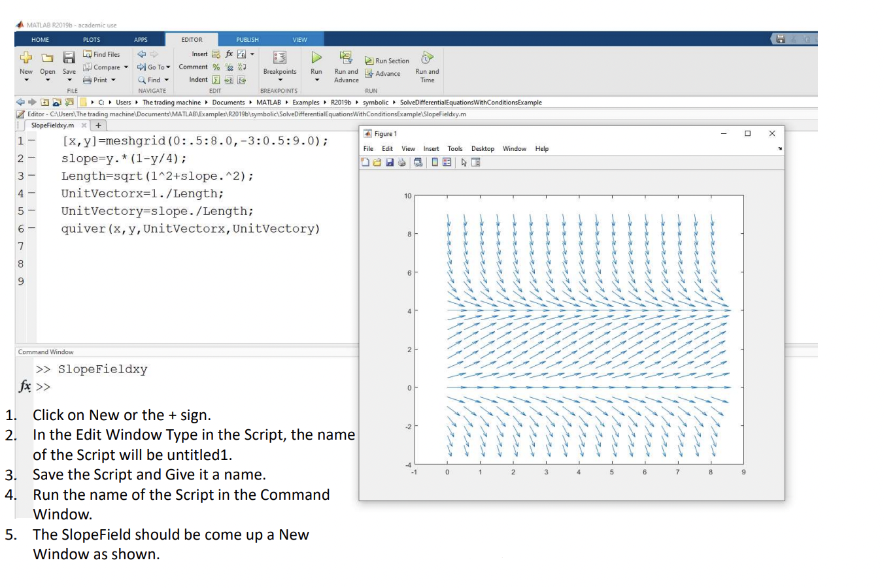Image resolution: width=884 pixels, height=588 pixels.
Task: Toggle breakpoint dash on line 3
Action: 31,176
